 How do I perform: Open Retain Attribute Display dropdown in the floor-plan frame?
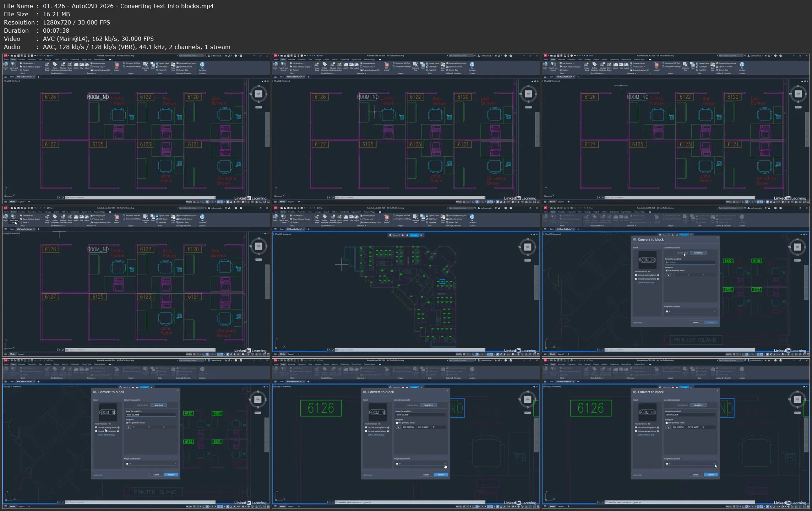pos(311,219)
